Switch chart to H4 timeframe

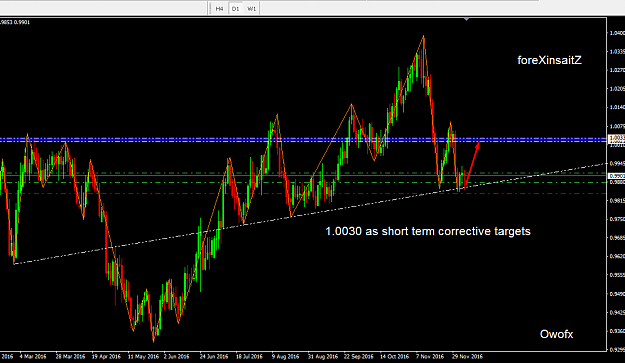219,8
